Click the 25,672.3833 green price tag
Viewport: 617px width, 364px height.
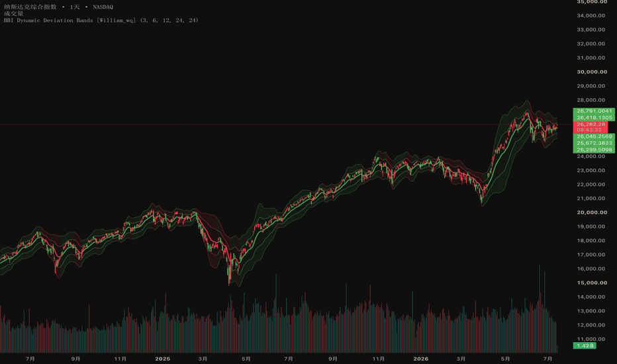(594, 143)
